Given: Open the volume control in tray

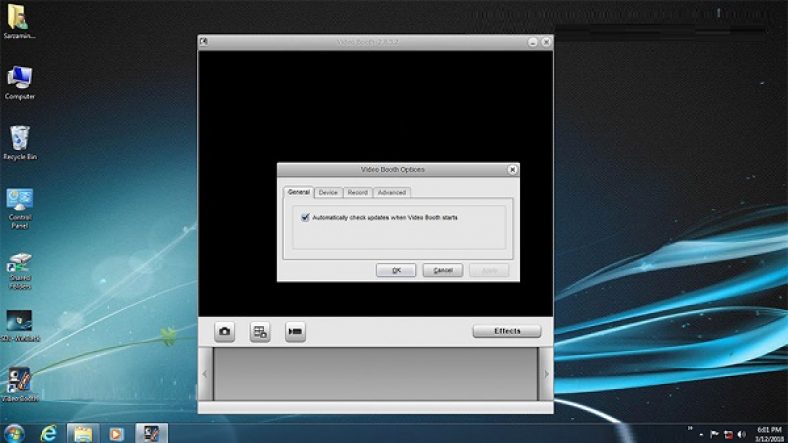Looking at the screenshot, I should (741, 434).
